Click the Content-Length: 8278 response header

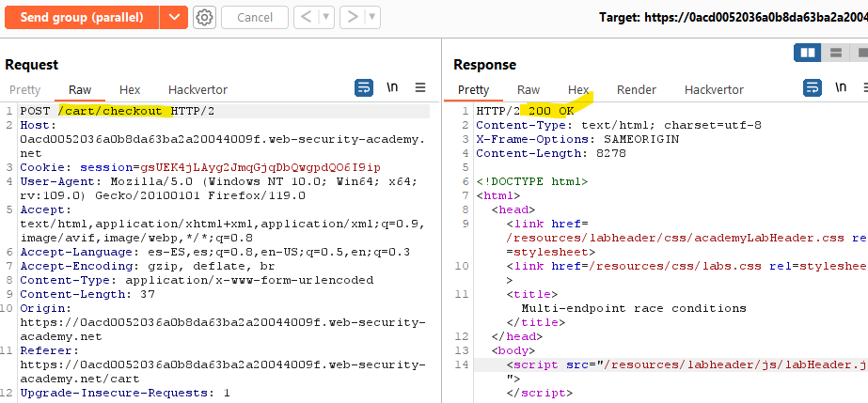[x=551, y=153]
